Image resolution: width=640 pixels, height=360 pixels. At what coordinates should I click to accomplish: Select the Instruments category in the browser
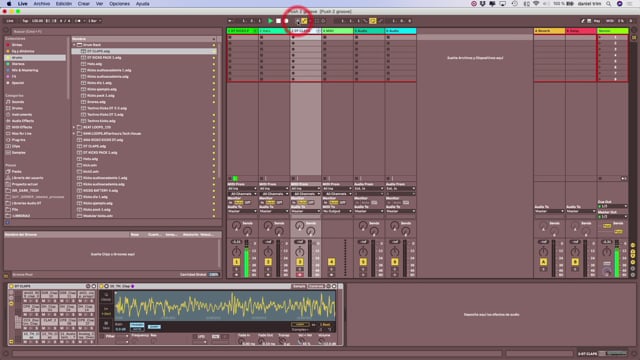(22, 115)
